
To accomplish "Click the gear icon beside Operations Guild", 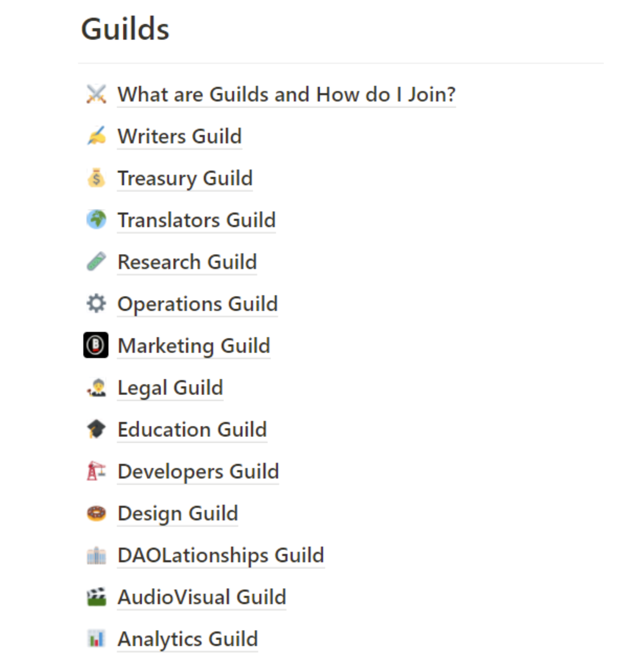I will [96, 303].
